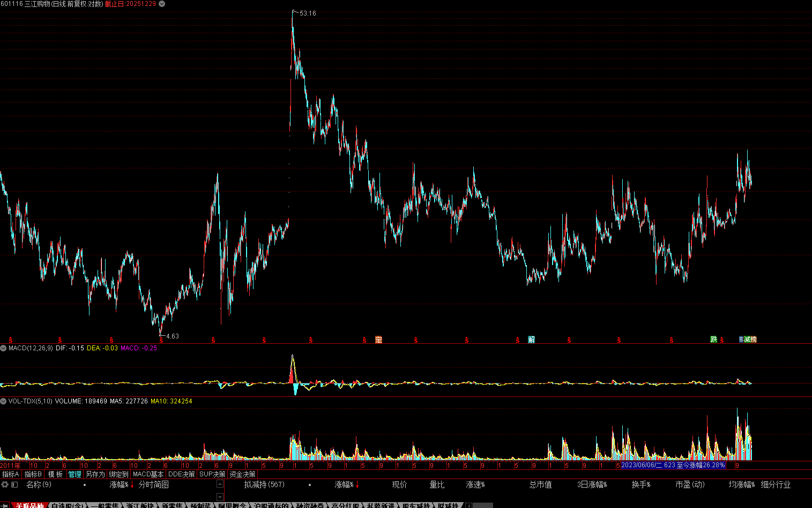This screenshot has height=508, width=812.
Task: Click the 涨速% column header
Action: click(475, 484)
